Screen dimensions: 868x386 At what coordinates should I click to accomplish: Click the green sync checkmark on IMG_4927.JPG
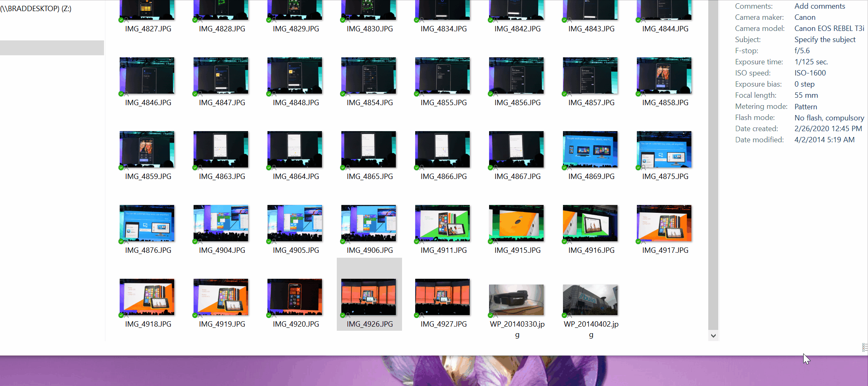[417, 315]
